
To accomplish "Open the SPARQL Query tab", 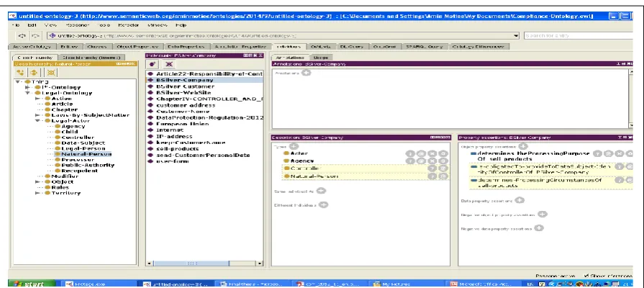I will click(425, 47).
